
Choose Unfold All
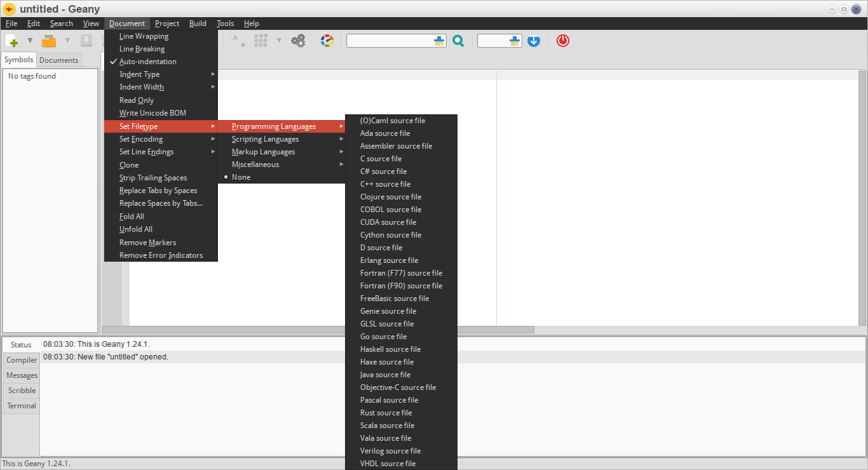click(x=161, y=229)
